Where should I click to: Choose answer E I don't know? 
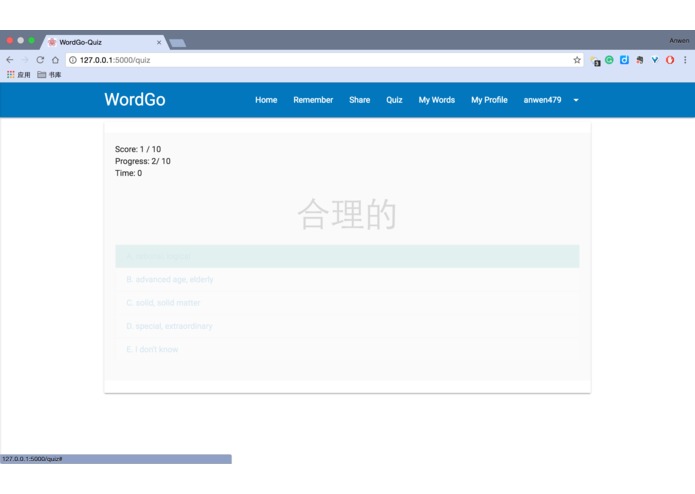347,349
